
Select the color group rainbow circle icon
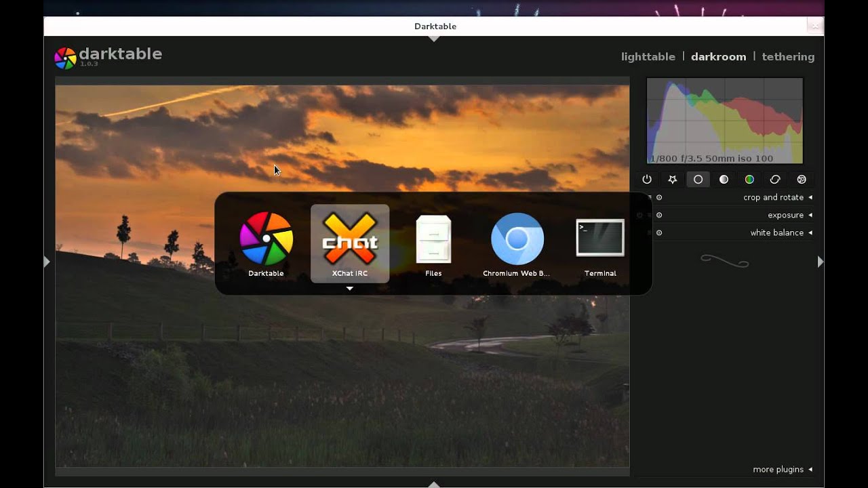click(749, 180)
